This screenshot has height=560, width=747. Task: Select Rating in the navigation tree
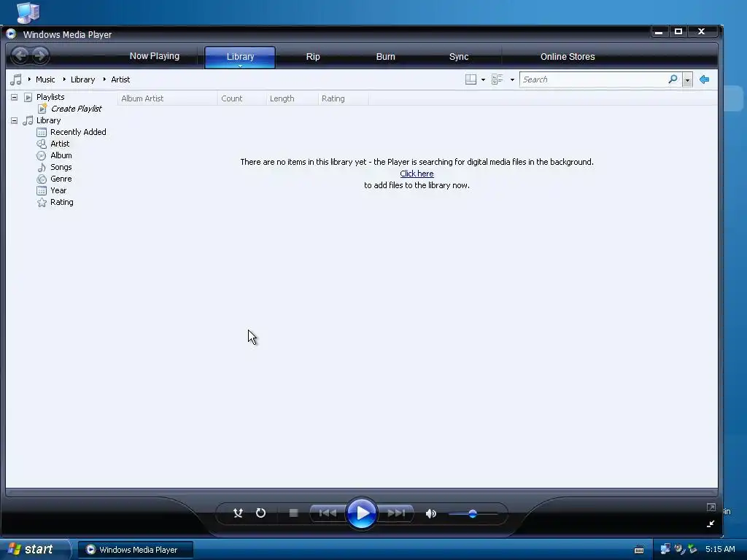point(62,202)
